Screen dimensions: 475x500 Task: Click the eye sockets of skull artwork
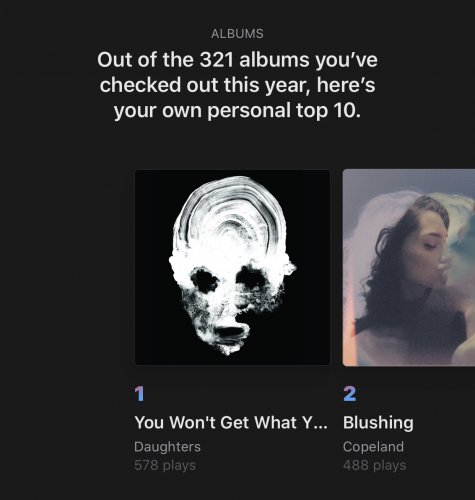click(x=229, y=279)
